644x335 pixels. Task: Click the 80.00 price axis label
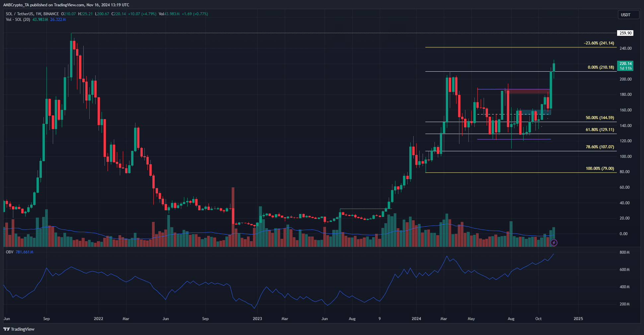click(624, 172)
